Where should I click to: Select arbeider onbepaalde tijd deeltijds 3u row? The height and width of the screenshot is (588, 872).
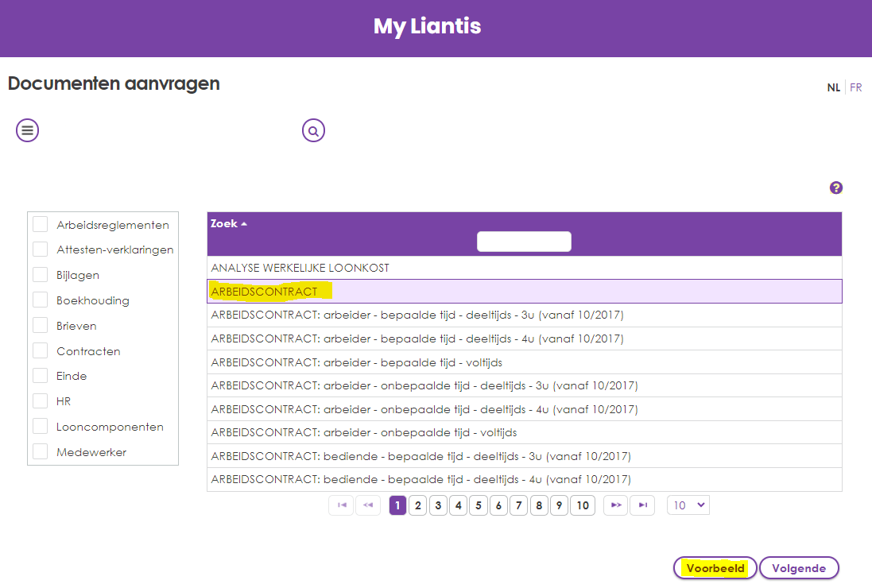[x=525, y=385]
